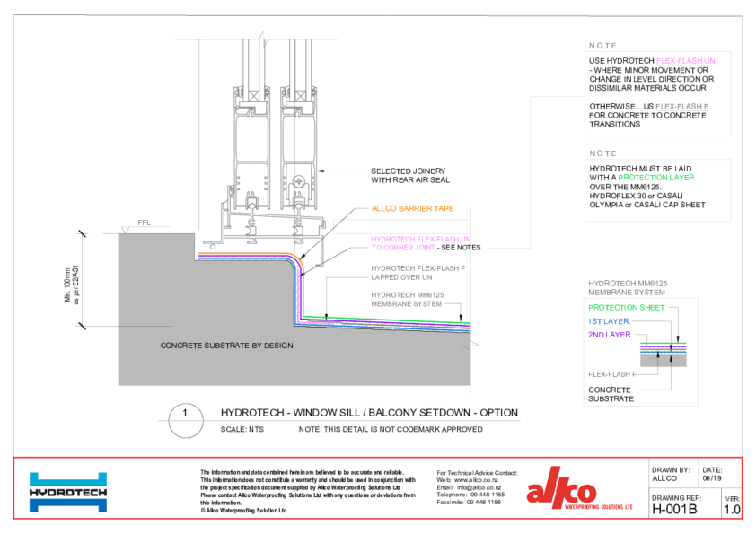Image resolution: width=756 pixels, height=534 pixels.
Task: Click the 'SELECTED JOINERY WITH REAR AIR SEAL' callout
Action: (410, 175)
